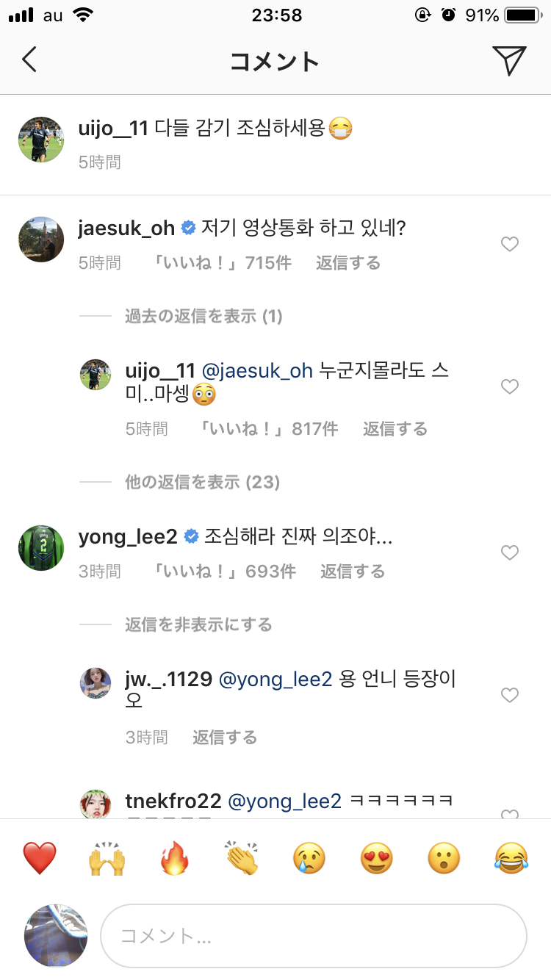Tap the back arrow icon
This screenshot has width=551, height=980.
[x=29, y=60]
